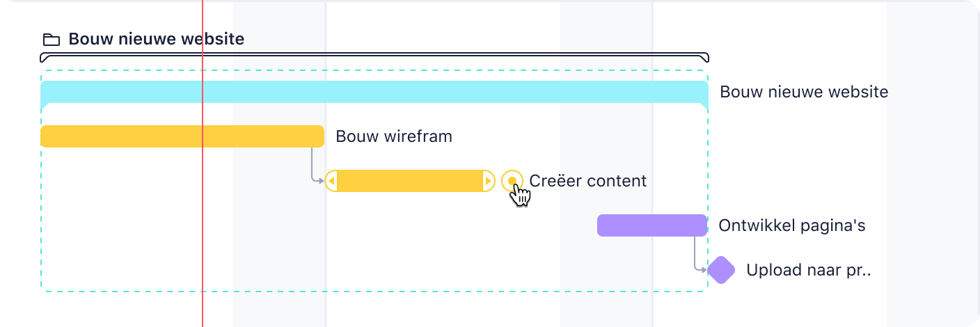Click the Bouw wirefram task label
Screen dimensions: 980x327
point(394,136)
